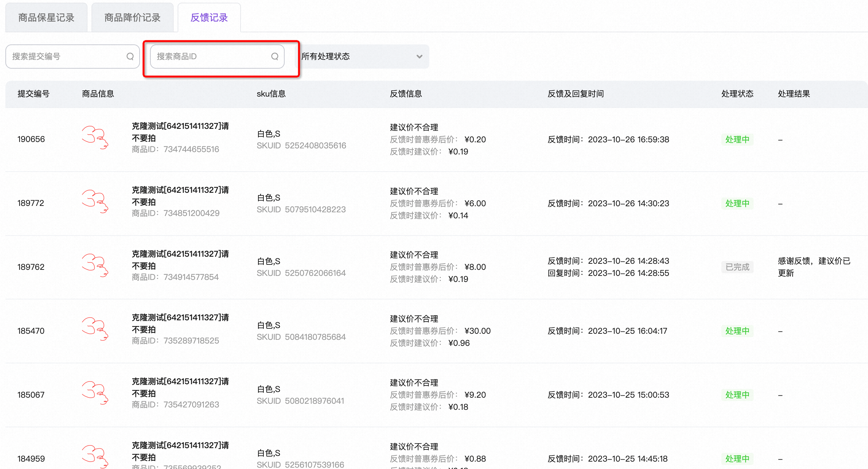The width and height of the screenshot is (868, 469).
Task: Click the magnifier icon in 搜索提交编号 box
Action: pyautogui.click(x=130, y=56)
